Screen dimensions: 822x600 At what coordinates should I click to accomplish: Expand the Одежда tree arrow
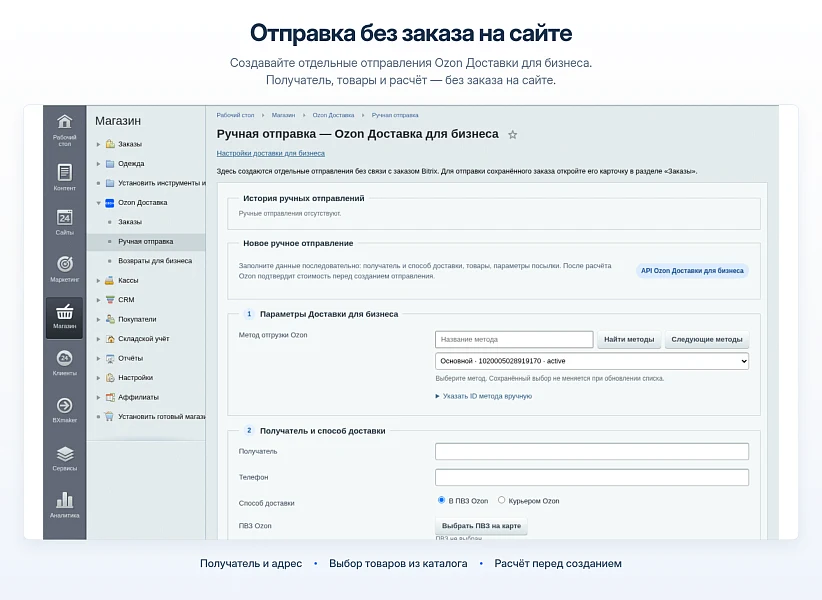coord(99,163)
